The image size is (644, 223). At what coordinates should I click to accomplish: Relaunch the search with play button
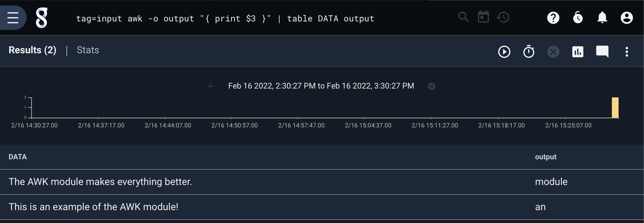(x=504, y=52)
